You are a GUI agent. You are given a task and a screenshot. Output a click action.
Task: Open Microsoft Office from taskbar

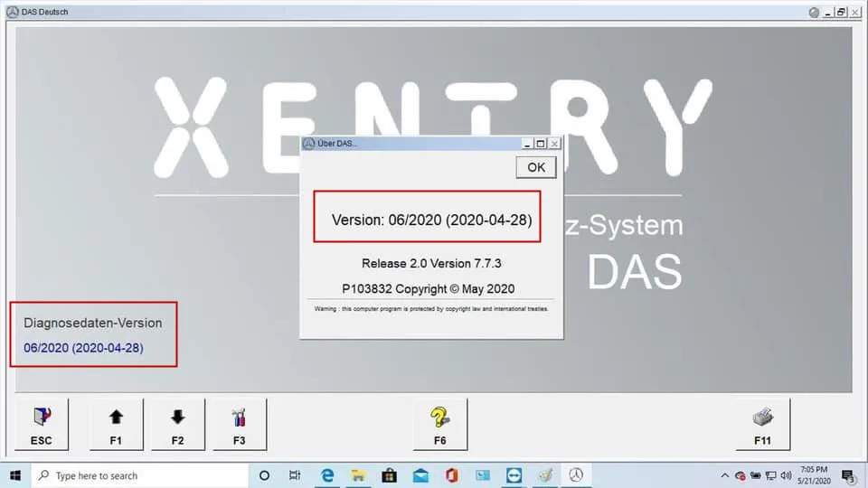pyautogui.click(x=452, y=475)
